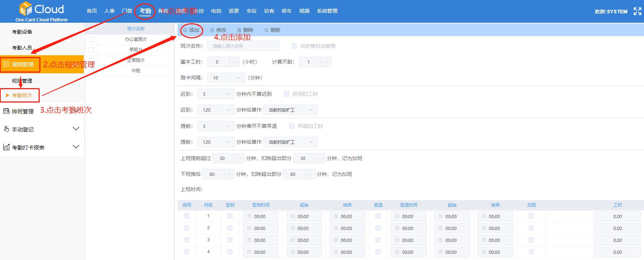Click the 修改 (Edit) toolbar button
The width and height of the screenshot is (644, 260).
coord(218,30)
